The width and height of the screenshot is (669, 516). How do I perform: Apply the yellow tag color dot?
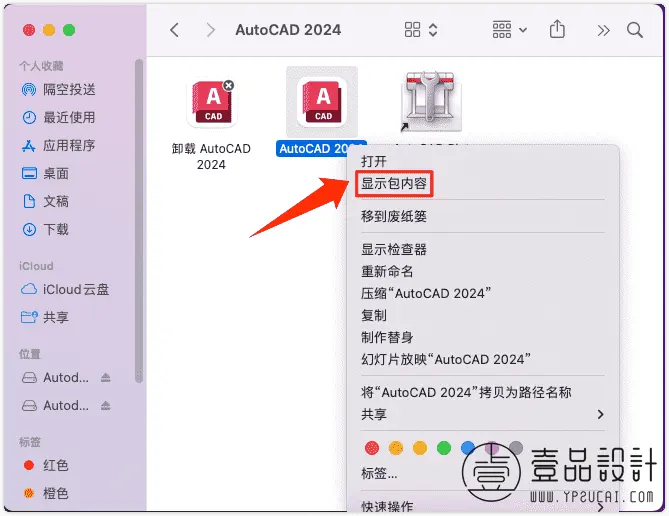[420, 448]
